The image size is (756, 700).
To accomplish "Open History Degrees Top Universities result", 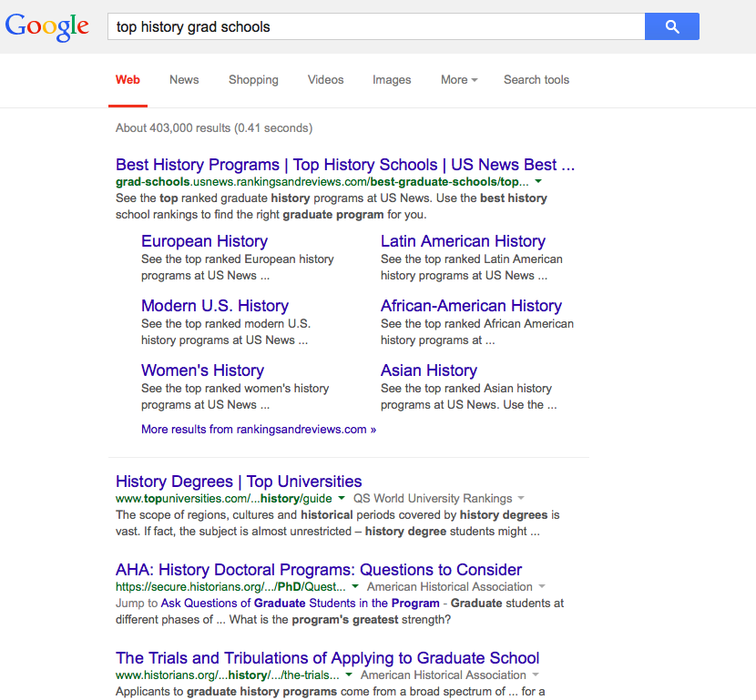I will [x=239, y=482].
